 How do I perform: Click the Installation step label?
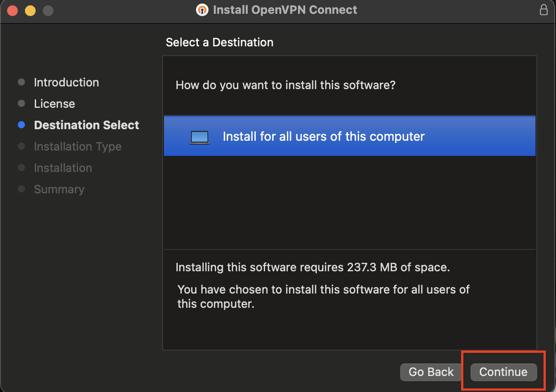pyautogui.click(x=63, y=168)
